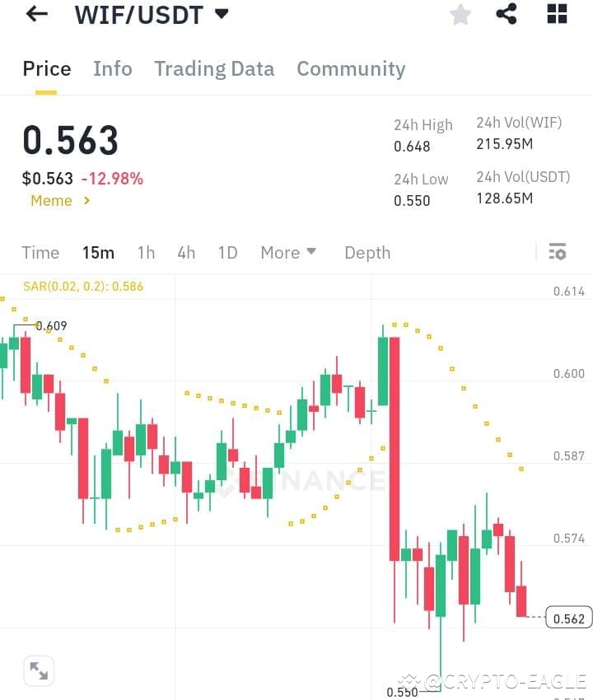Tap the star to favorite WIF/USDT

coord(460,13)
